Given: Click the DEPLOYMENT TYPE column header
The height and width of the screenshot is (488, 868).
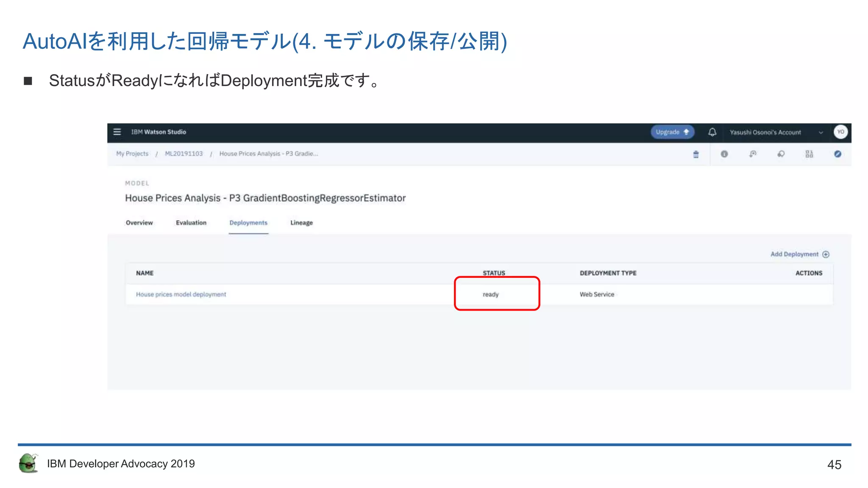Looking at the screenshot, I should pos(608,273).
